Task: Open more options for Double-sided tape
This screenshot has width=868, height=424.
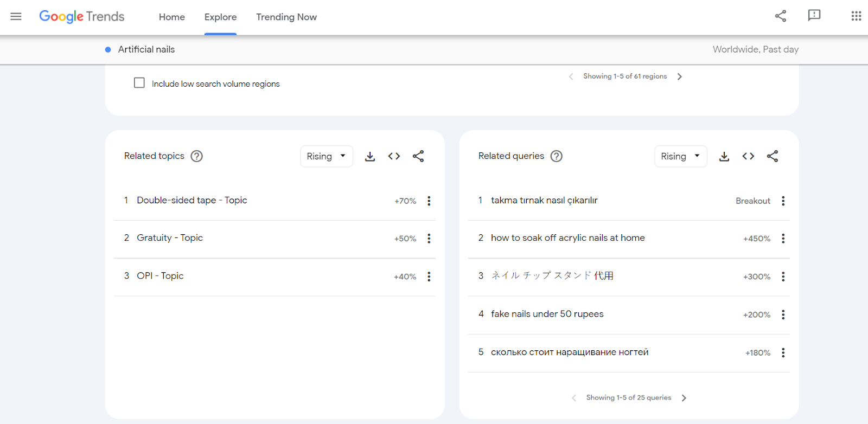Action: pyautogui.click(x=429, y=201)
